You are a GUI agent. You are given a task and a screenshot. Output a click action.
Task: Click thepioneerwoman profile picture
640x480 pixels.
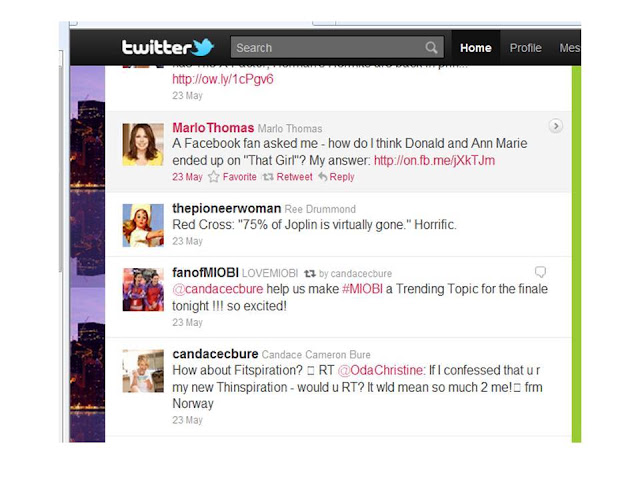(143, 225)
